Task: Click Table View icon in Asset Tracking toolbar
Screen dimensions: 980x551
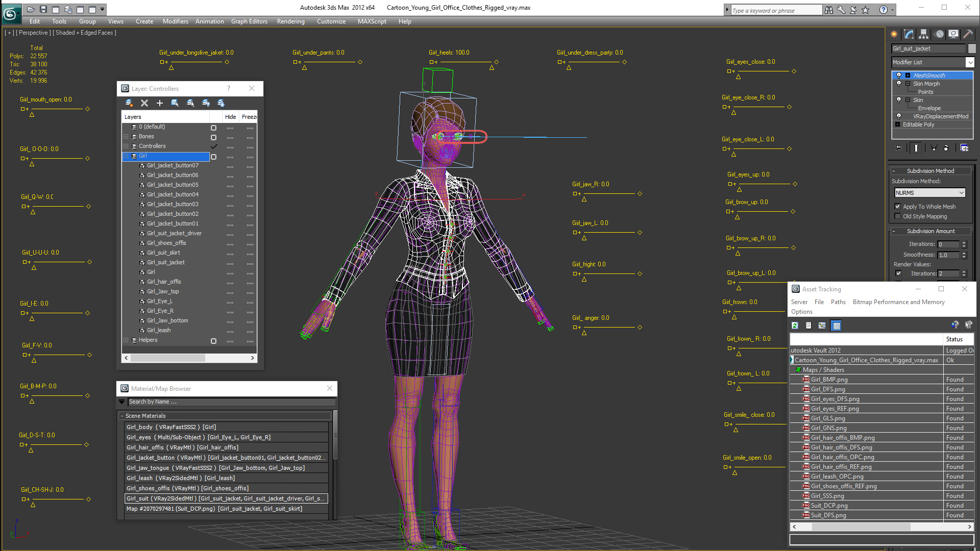Action: click(836, 325)
